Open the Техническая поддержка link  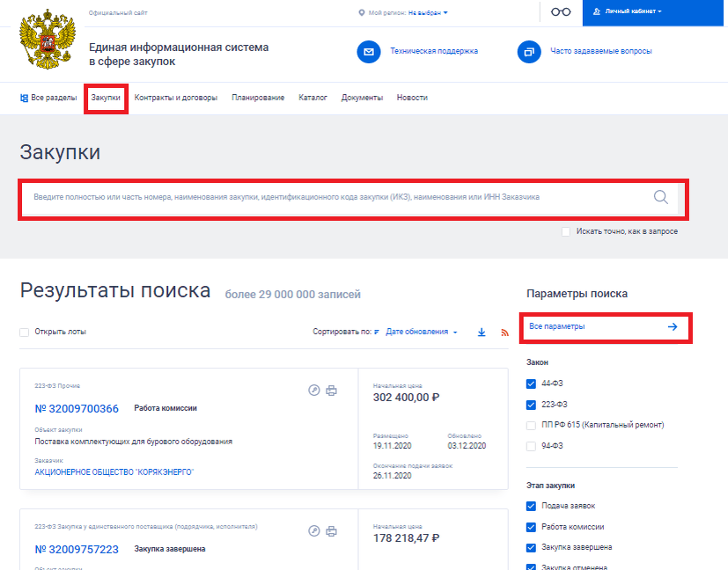(x=434, y=51)
